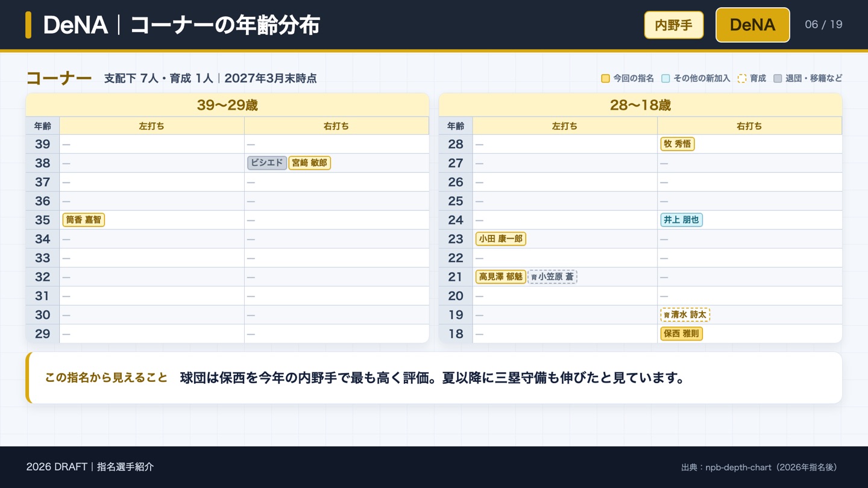Click the age 19 row label
The image size is (868, 488).
tap(456, 314)
